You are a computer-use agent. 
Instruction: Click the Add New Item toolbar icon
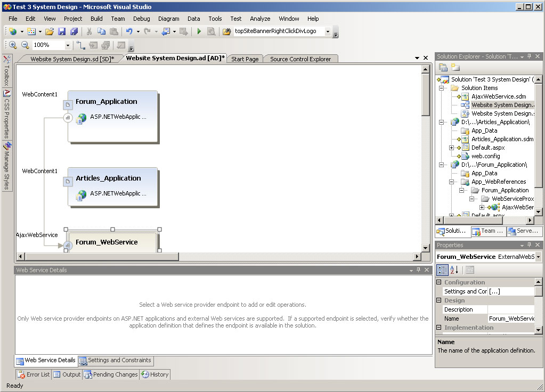[x=31, y=31]
